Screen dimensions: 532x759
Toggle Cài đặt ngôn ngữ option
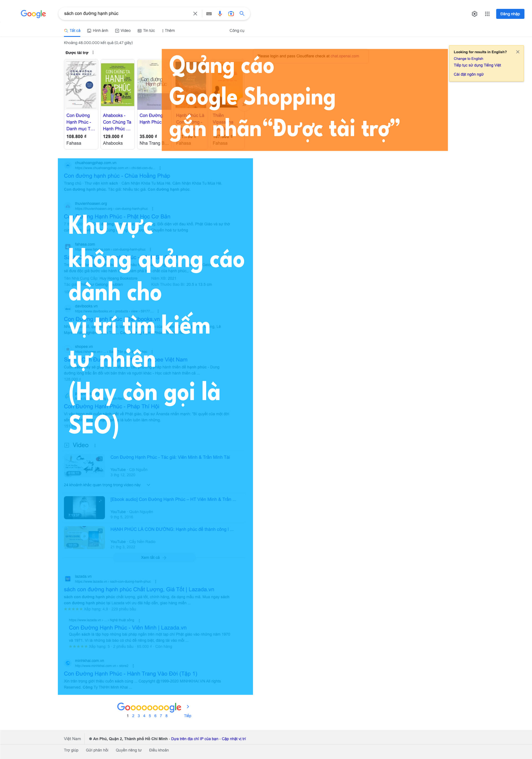coord(469,73)
